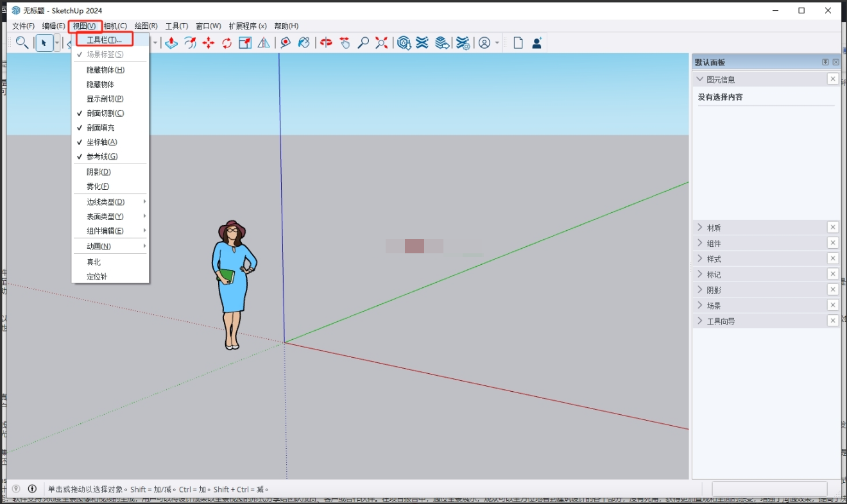The image size is (847, 504).
Task: Toggle 隐藏物体 entry without shortcut
Action: pyautogui.click(x=110, y=84)
